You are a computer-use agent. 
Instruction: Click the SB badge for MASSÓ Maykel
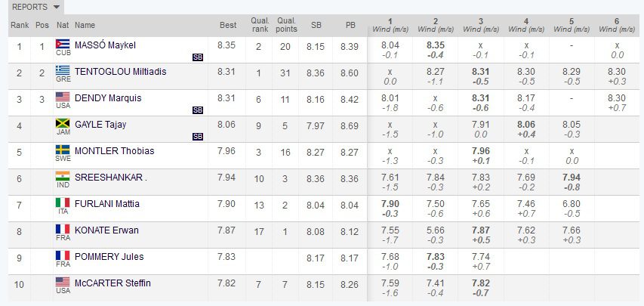click(x=198, y=57)
